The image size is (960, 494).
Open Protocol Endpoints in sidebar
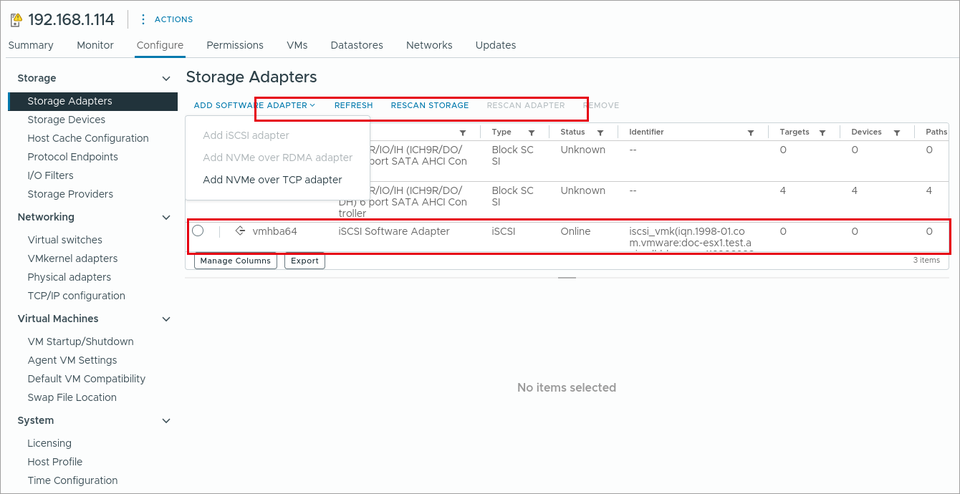click(73, 157)
